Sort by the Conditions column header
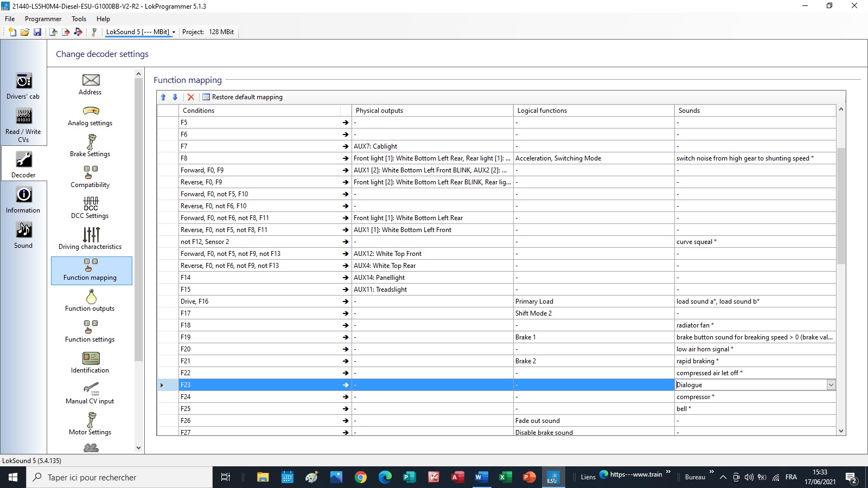This screenshot has width=868, height=488. [x=259, y=111]
